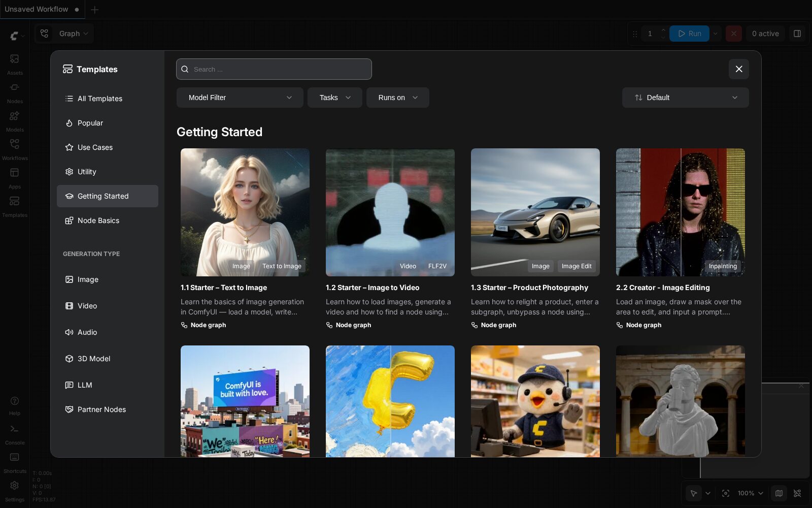Filter templates by LLM type
This screenshot has width=812, height=508.
(x=108, y=385)
